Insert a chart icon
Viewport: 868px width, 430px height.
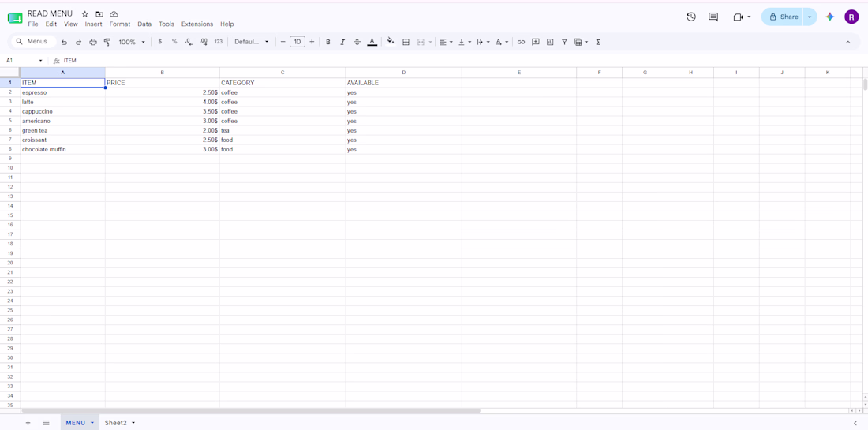pos(550,42)
